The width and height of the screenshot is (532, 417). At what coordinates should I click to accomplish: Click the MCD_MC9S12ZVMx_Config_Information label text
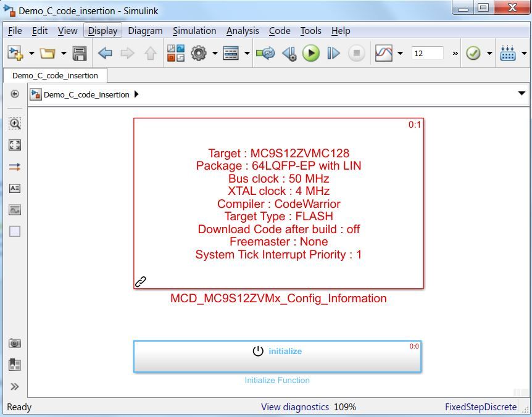(278, 299)
